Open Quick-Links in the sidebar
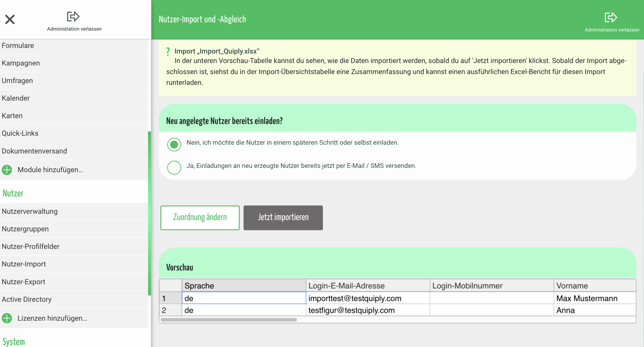644x347 pixels. (x=74, y=133)
